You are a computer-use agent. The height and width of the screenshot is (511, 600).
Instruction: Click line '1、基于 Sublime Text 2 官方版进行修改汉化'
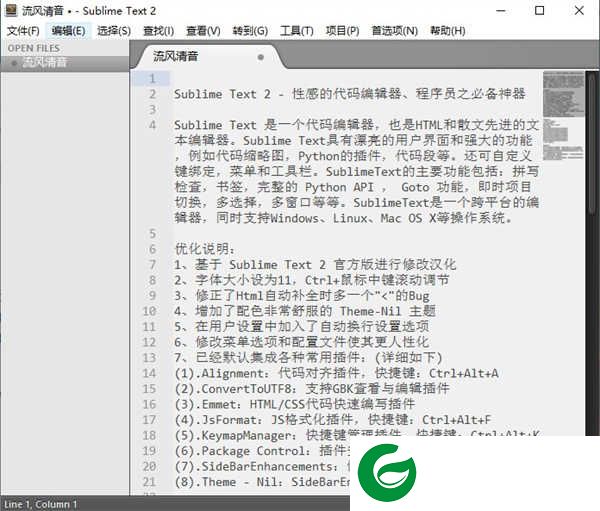(x=315, y=264)
